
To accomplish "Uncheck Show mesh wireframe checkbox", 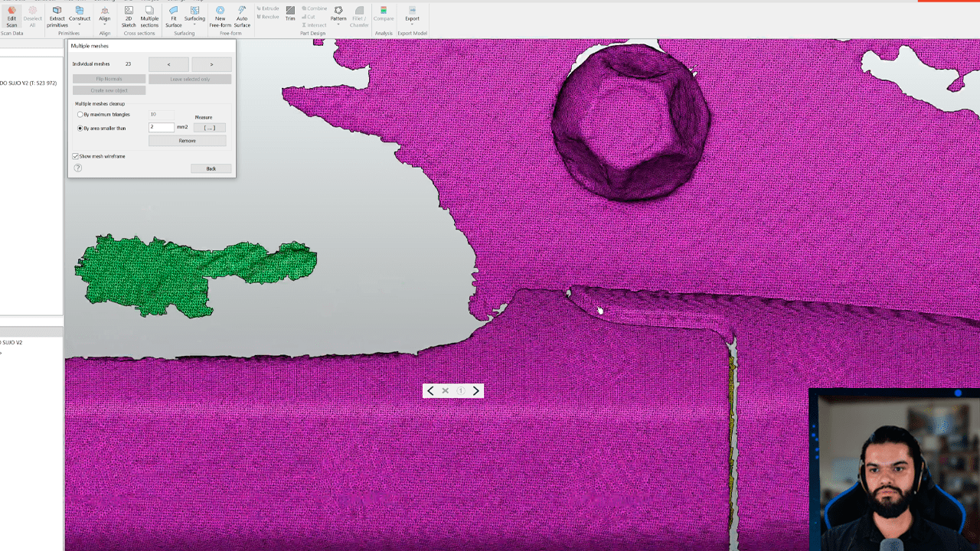I will point(75,156).
